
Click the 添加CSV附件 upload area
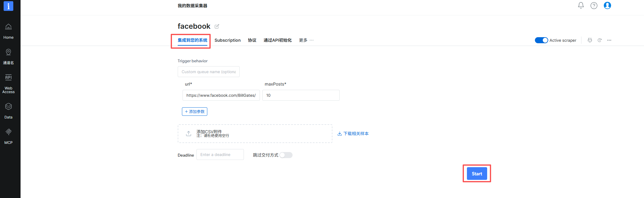pos(255,134)
